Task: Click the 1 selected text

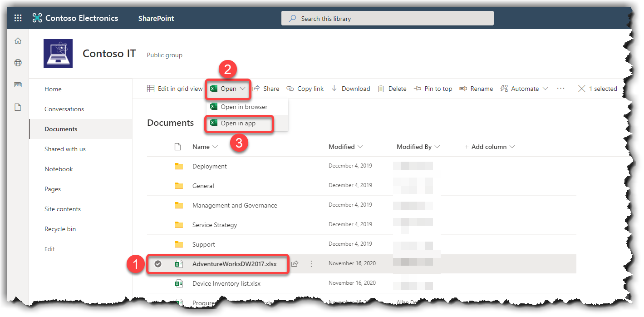Action: 603,89
